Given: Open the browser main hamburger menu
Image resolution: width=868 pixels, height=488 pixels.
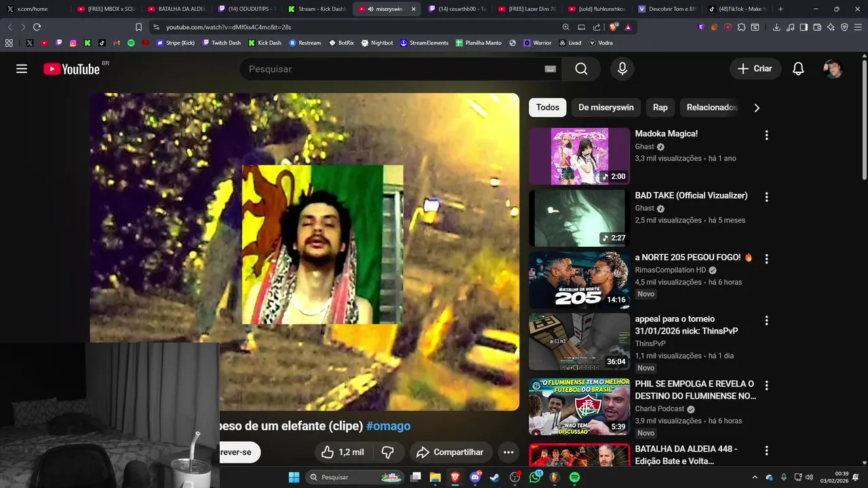Looking at the screenshot, I should (858, 27).
